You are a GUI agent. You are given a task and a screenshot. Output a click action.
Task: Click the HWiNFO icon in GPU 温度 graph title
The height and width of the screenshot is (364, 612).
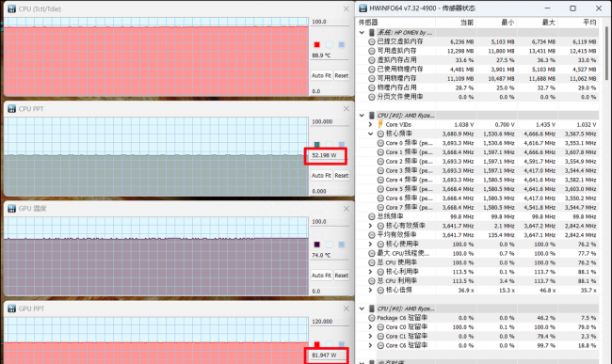click(x=11, y=209)
